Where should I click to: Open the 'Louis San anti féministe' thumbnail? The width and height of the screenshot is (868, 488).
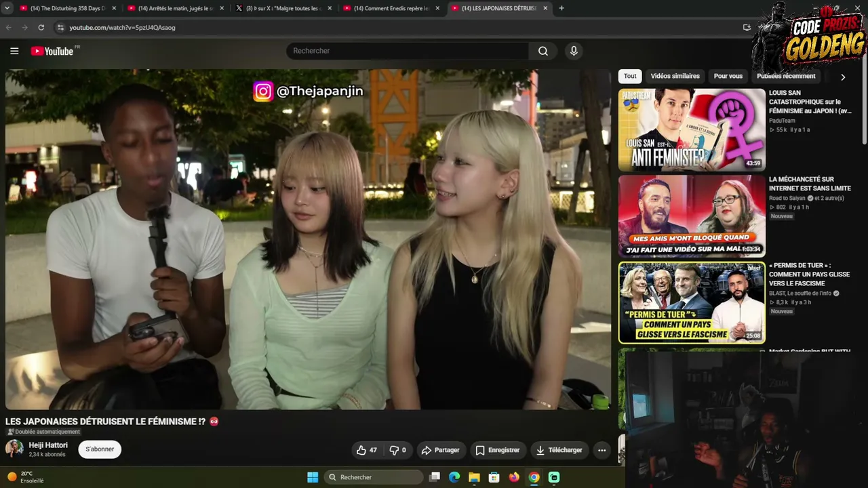[692, 129]
